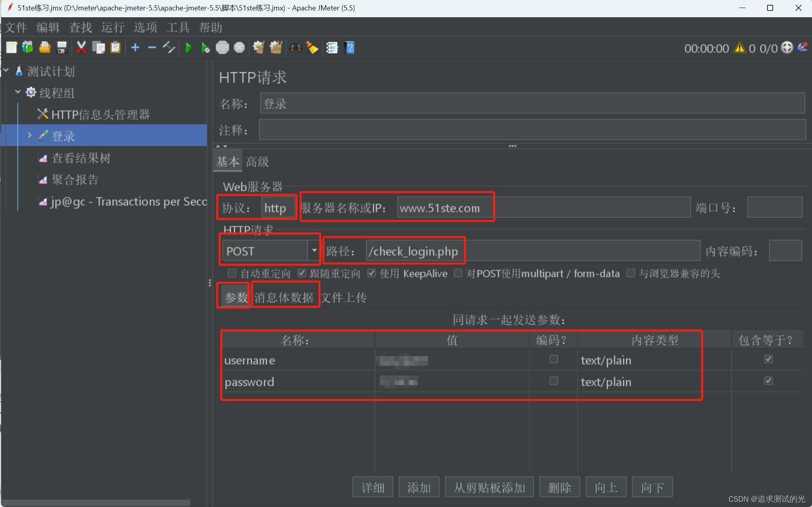Image resolution: width=812 pixels, height=507 pixels.
Task: Create a new test plan with New icon
Action: pos(12,48)
